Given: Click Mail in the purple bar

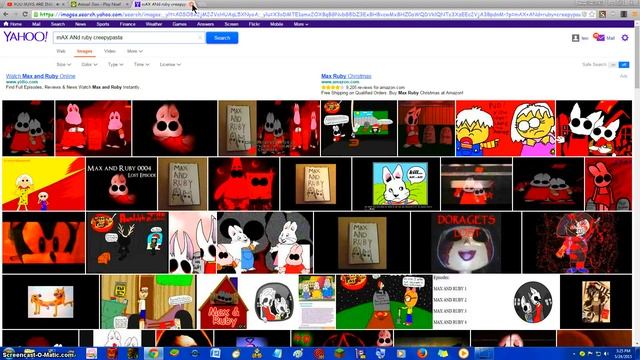Looking at the screenshot, I should coord(36,24).
